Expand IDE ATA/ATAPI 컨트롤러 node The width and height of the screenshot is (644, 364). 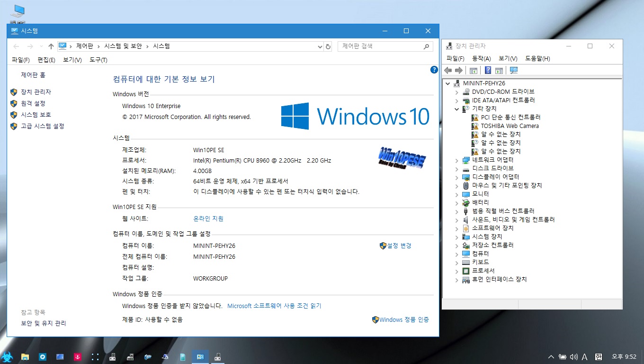tap(456, 100)
